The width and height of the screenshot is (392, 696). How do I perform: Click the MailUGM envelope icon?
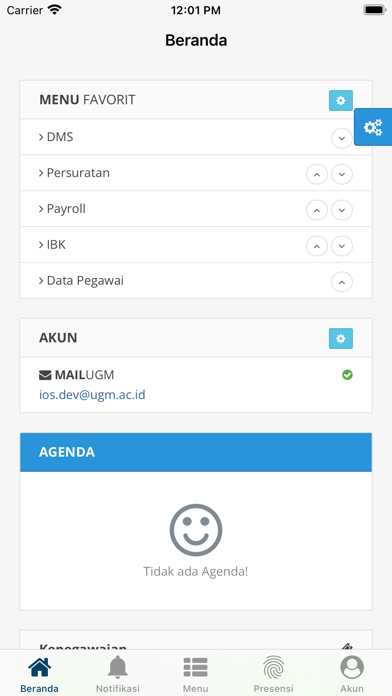tap(45, 376)
